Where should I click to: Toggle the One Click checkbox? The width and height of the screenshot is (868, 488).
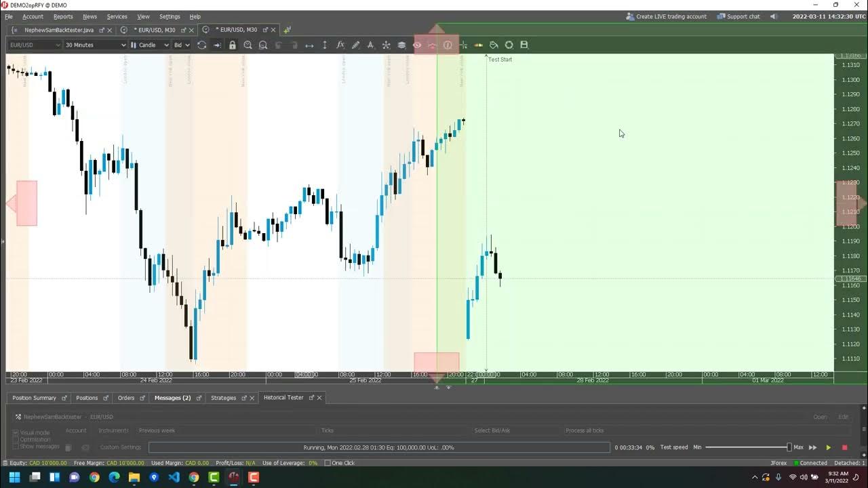tap(328, 463)
